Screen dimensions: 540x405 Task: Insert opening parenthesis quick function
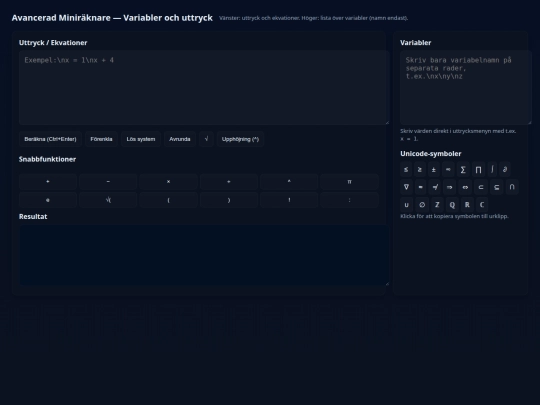(x=168, y=200)
